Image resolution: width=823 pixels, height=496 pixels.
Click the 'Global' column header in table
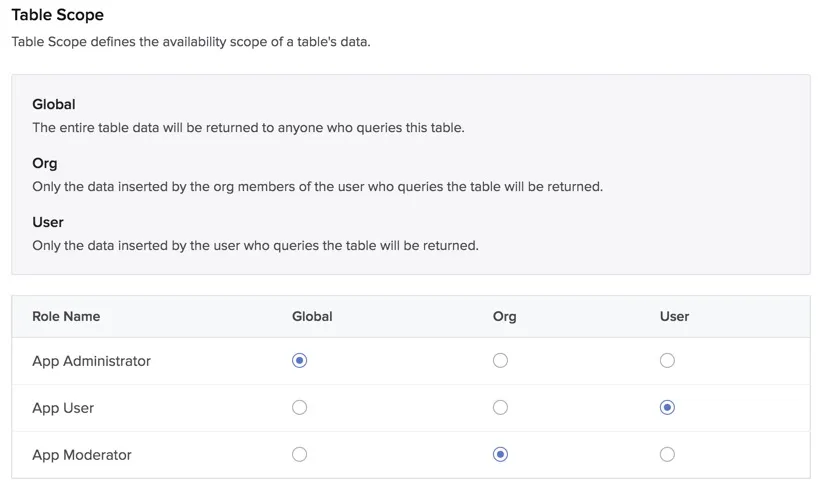(312, 316)
